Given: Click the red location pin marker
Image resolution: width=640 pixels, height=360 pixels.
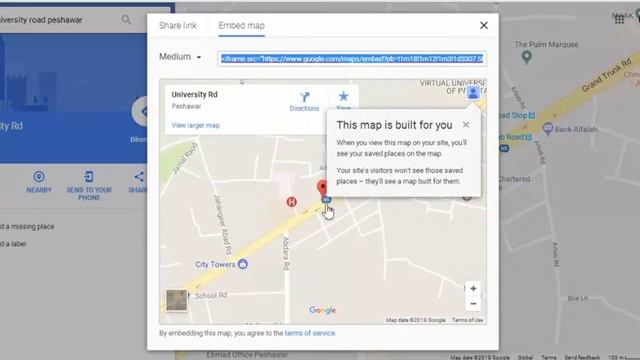Looking at the screenshot, I should (x=322, y=188).
